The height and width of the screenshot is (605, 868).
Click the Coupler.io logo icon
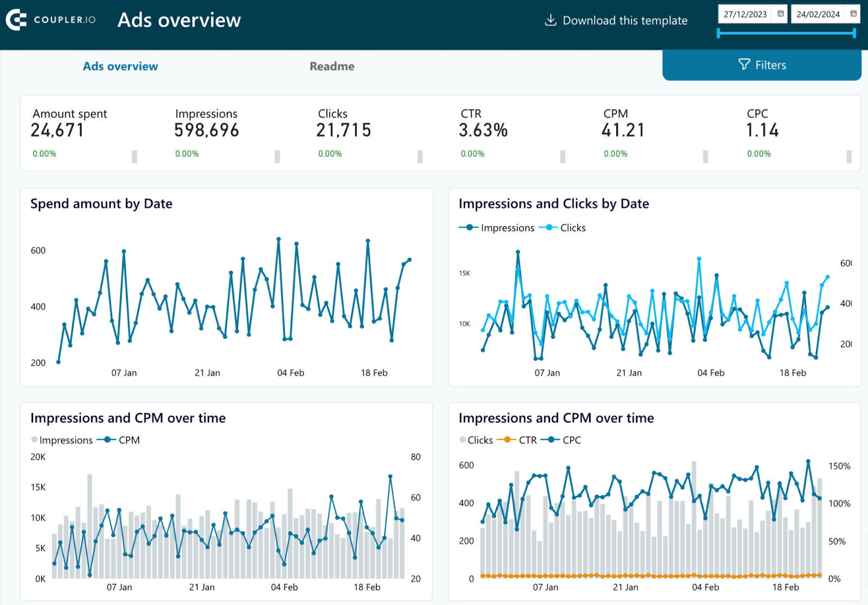tap(16, 21)
